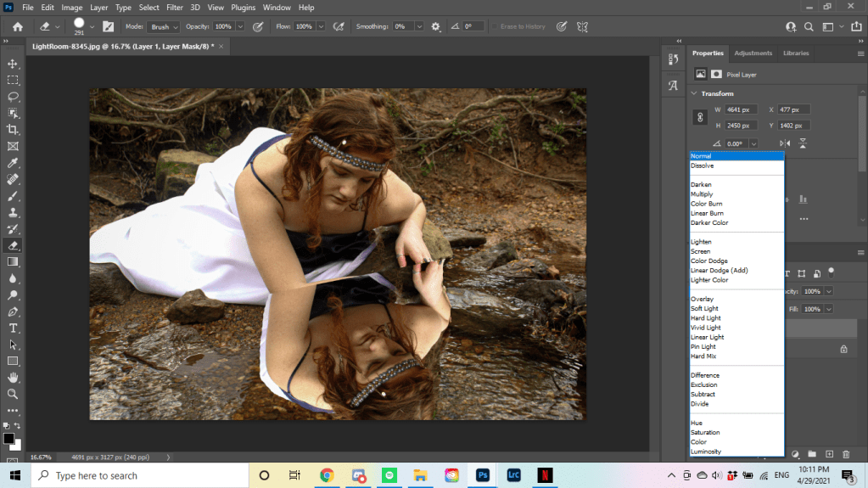Switch to the Adjustments tab
Screen dimensions: 868x488
[753, 53]
